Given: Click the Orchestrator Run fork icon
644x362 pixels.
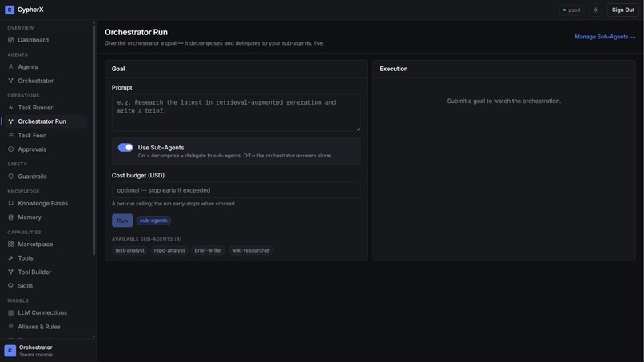Looking at the screenshot, I should pyautogui.click(x=10, y=121).
